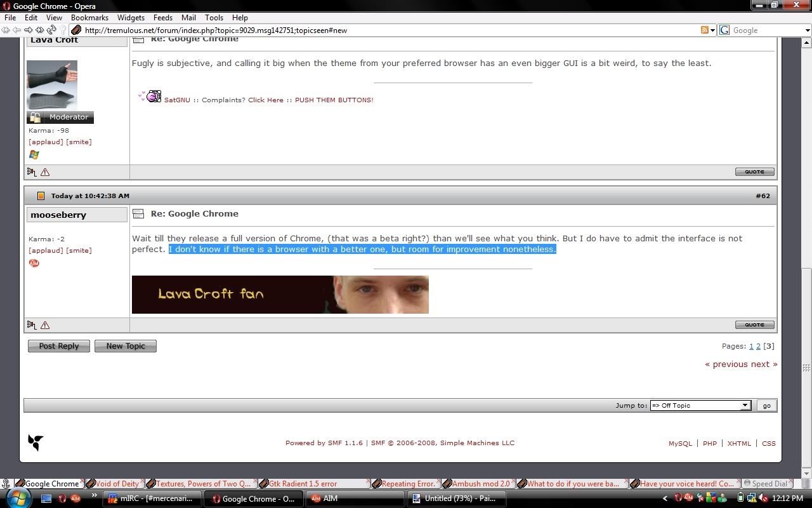Report Lava Croft's post with warning icon
Screen dimensions: 812x508
tap(45, 172)
